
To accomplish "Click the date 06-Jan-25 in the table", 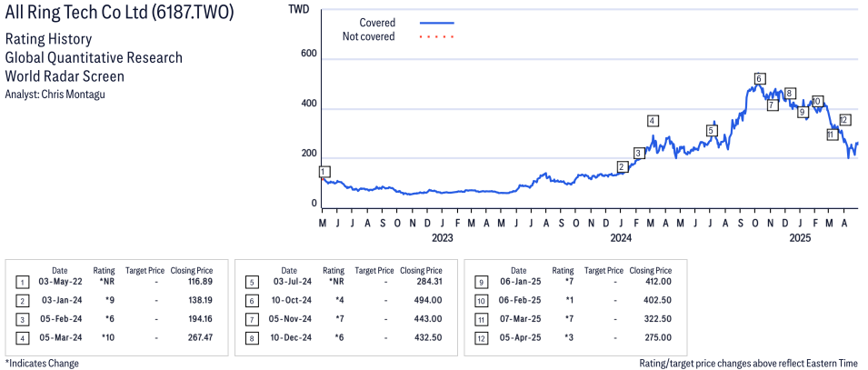I will 519,283.
